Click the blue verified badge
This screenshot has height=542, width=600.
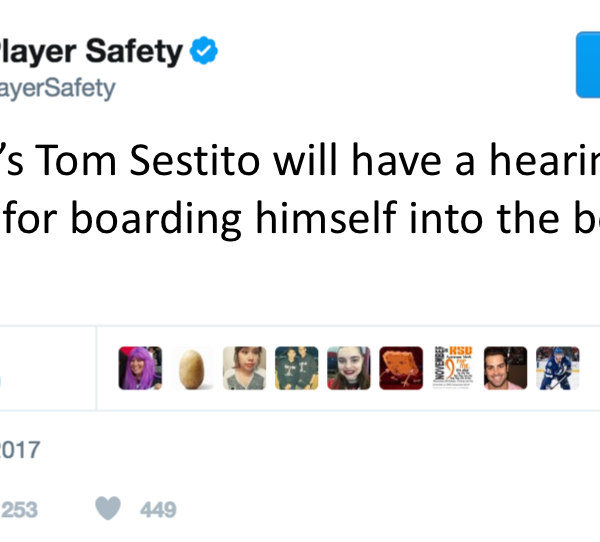204,51
